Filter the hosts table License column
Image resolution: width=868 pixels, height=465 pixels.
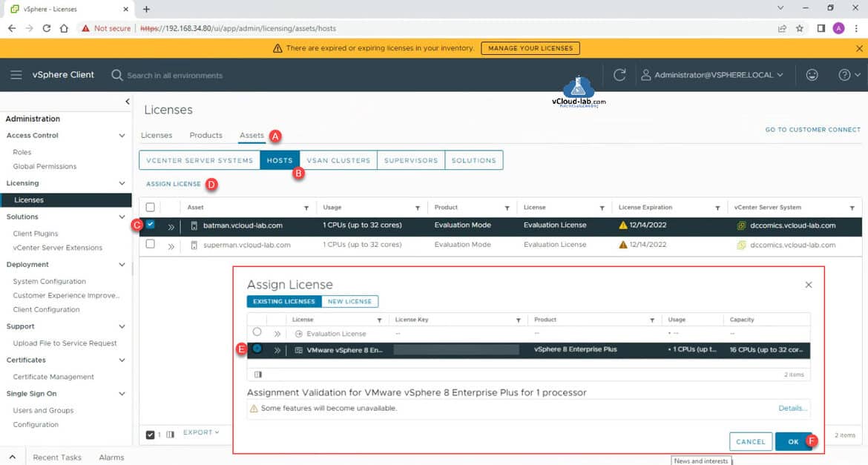point(602,208)
